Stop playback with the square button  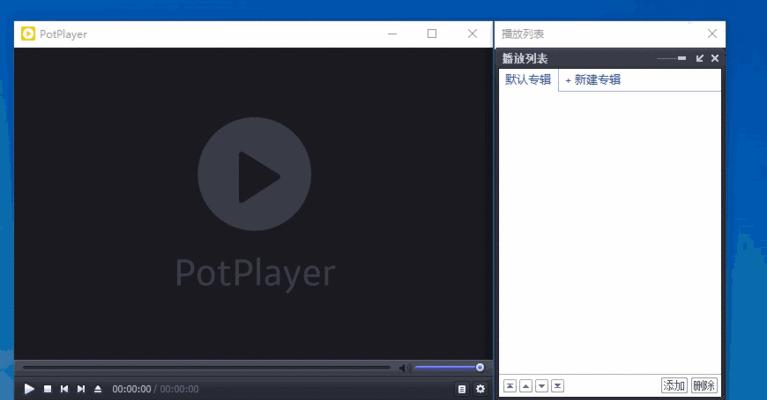click(x=47, y=389)
